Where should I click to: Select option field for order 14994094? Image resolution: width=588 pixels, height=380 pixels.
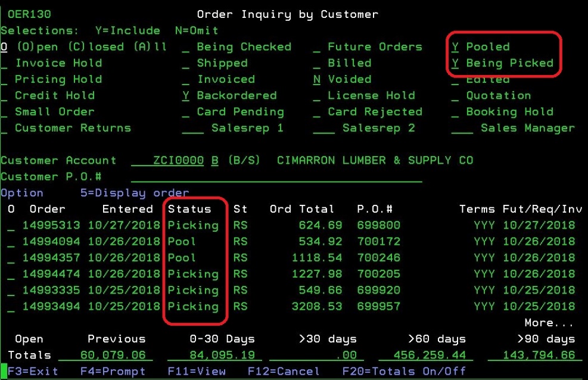[x=11, y=242]
